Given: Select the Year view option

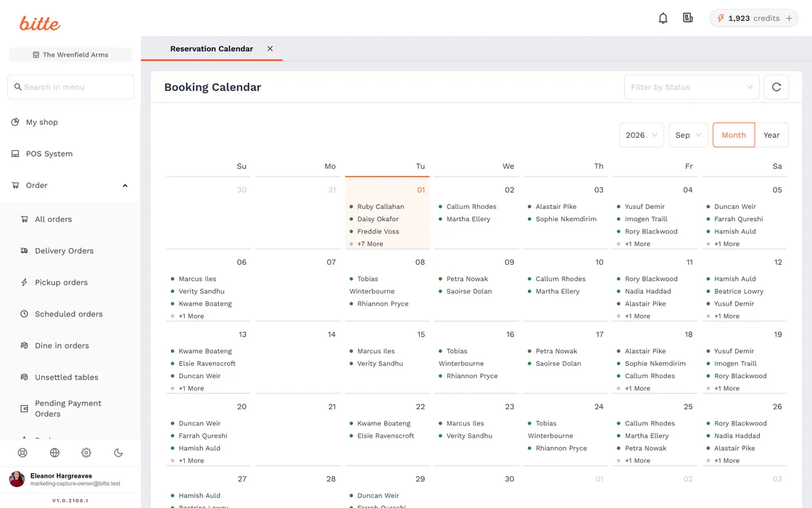Looking at the screenshot, I should pyautogui.click(x=771, y=135).
